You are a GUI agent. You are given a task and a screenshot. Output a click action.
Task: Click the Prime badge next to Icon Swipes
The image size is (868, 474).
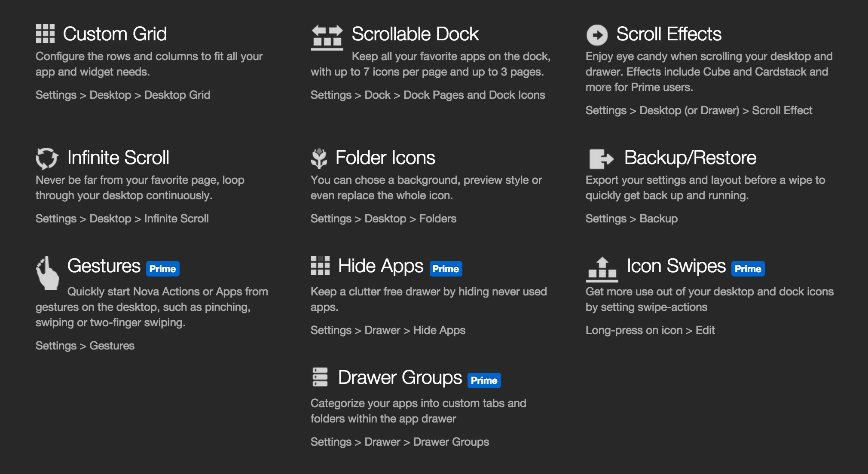pyautogui.click(x=748, y=269)
